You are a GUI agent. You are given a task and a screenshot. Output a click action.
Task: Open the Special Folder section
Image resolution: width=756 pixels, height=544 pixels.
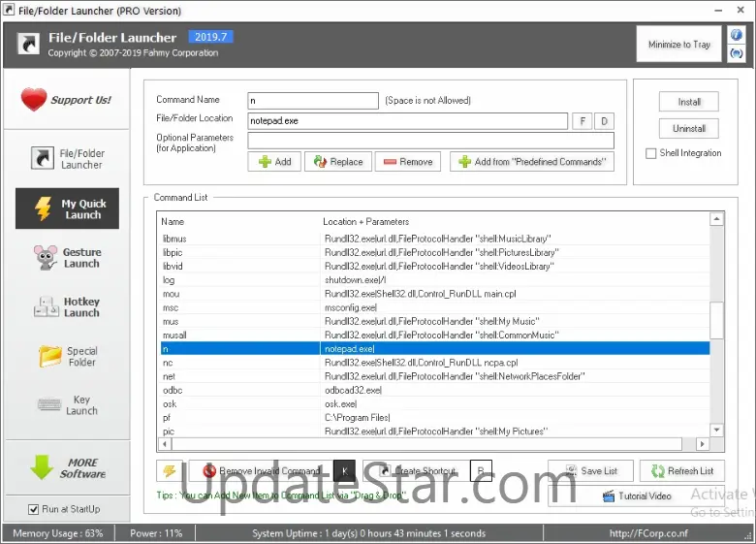[68, 356]
